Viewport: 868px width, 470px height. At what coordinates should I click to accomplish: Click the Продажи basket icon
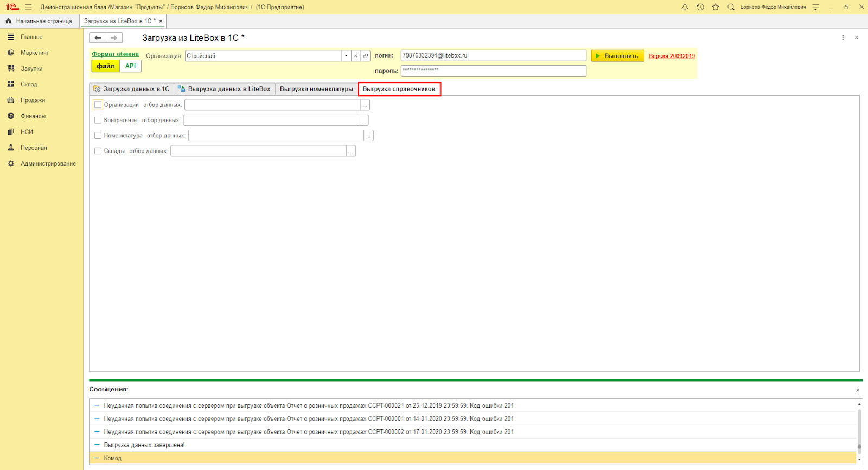pyautogui.click(x=10, y=100)
